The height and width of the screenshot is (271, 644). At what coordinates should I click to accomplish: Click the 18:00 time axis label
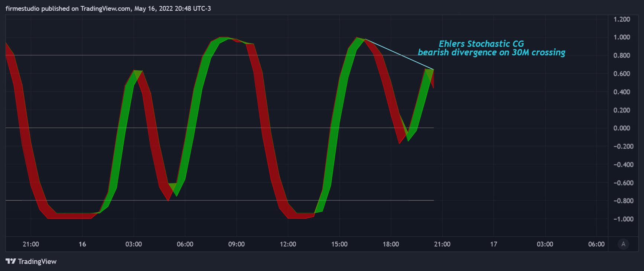pyautogui.click(x=391, y=244)
